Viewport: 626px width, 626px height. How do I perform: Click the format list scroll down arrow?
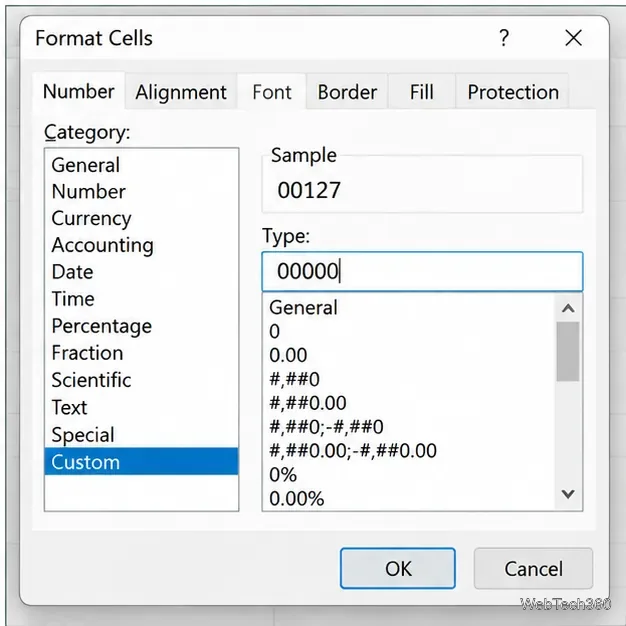pos(568,494)
